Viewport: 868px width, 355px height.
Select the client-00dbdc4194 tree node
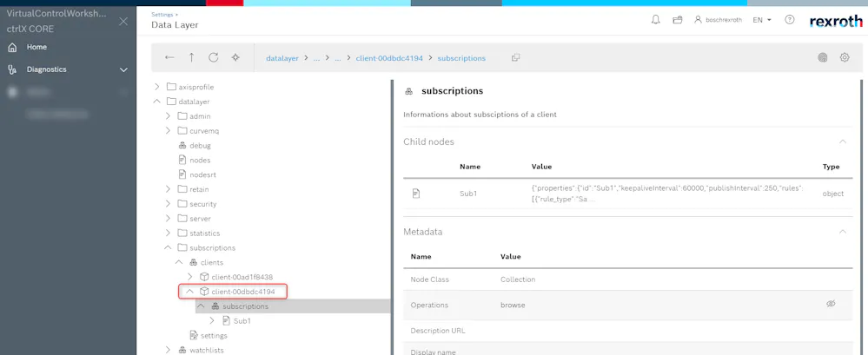pyautogui.click(x=243, y=292)
